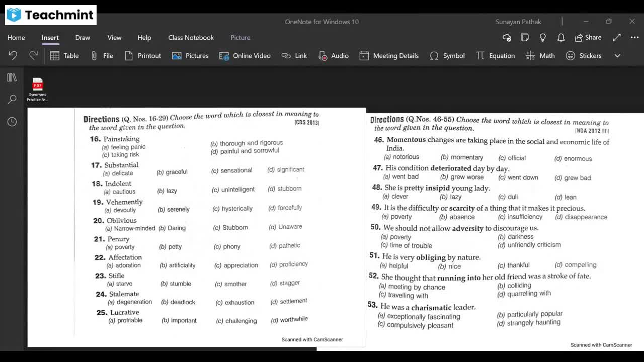Screen dimensions: 644x362
Task: Insert an Equation
Action: [496, 56]
